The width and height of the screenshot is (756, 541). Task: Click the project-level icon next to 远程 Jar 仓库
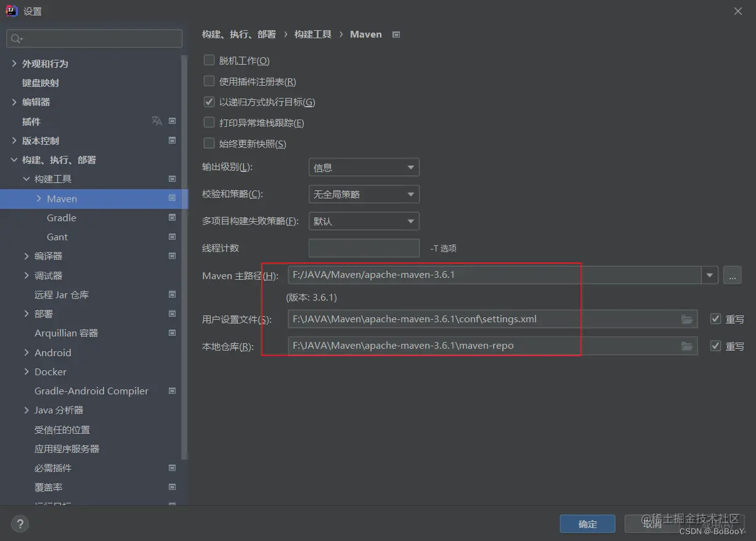click(x=173, y=295)
